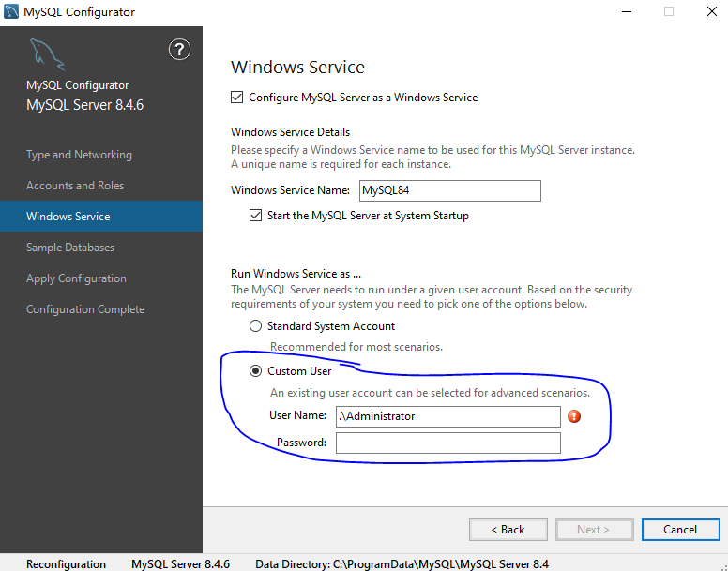Select Custom User option
728x571 pixels.
coord(255,371)
